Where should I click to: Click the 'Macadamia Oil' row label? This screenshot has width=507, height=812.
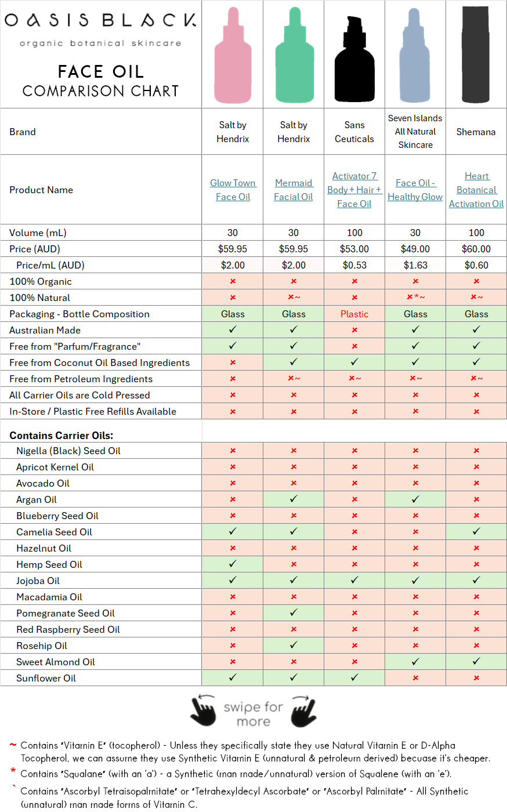49,597
